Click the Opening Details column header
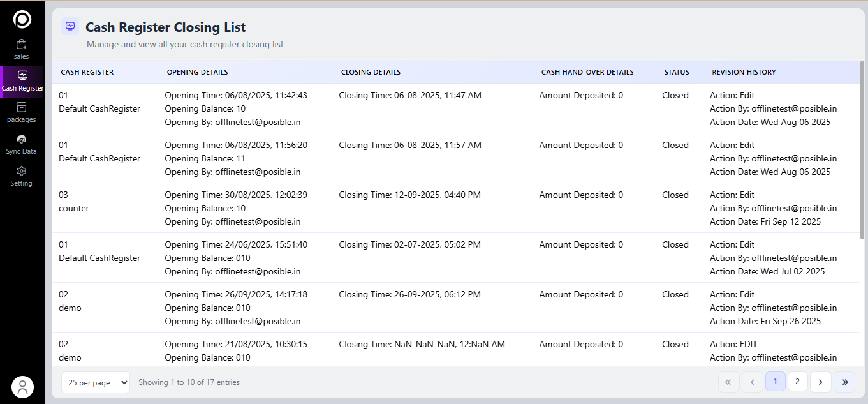Viewport: 868px width, 404px height. [x=197, y=72]
